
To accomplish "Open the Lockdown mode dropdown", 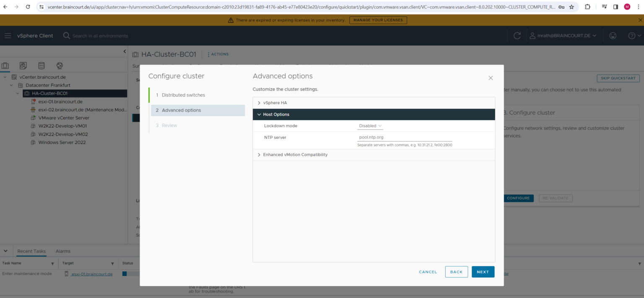I will coord(369,125).
